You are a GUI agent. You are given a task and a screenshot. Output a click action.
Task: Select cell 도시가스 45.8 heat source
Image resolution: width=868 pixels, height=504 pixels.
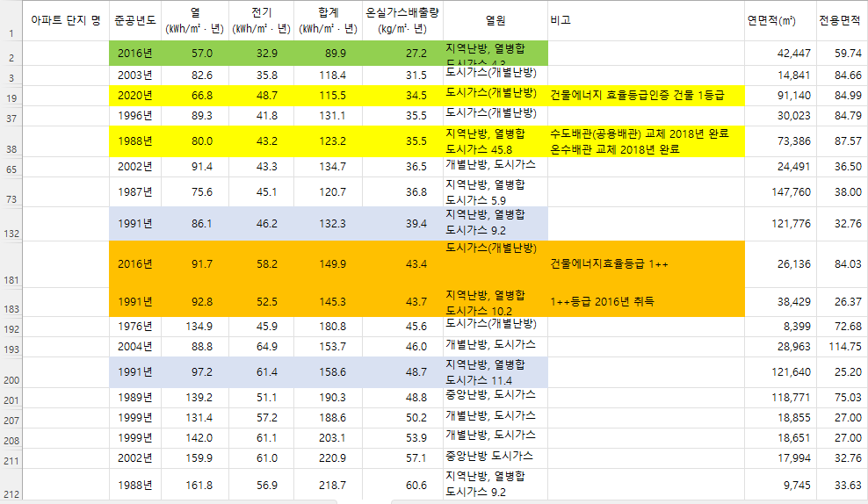[x=495, y=141]
